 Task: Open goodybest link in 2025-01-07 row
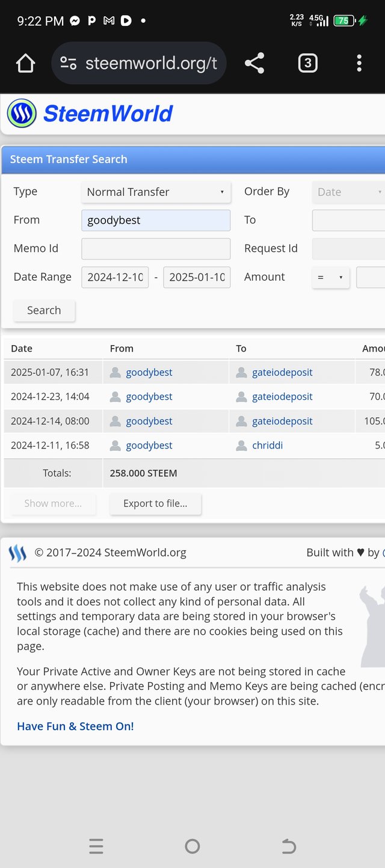tap(149, 373)
